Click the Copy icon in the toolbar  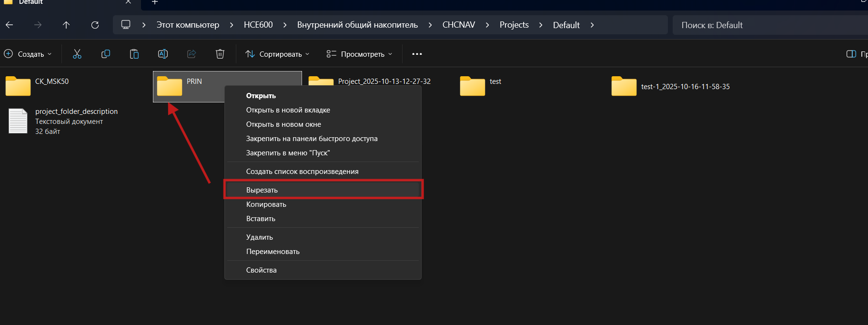tap(106, 54)
